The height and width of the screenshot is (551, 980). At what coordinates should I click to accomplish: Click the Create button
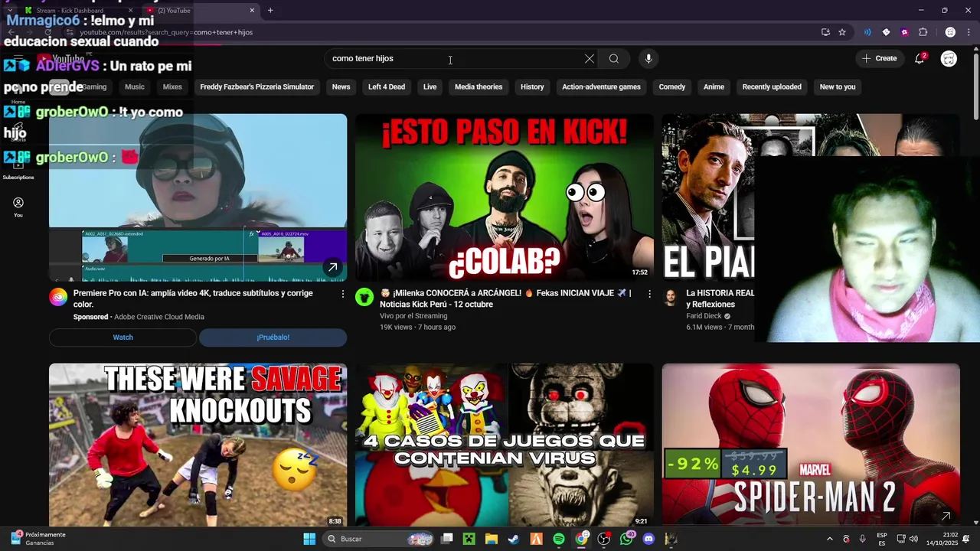[879, 58]
